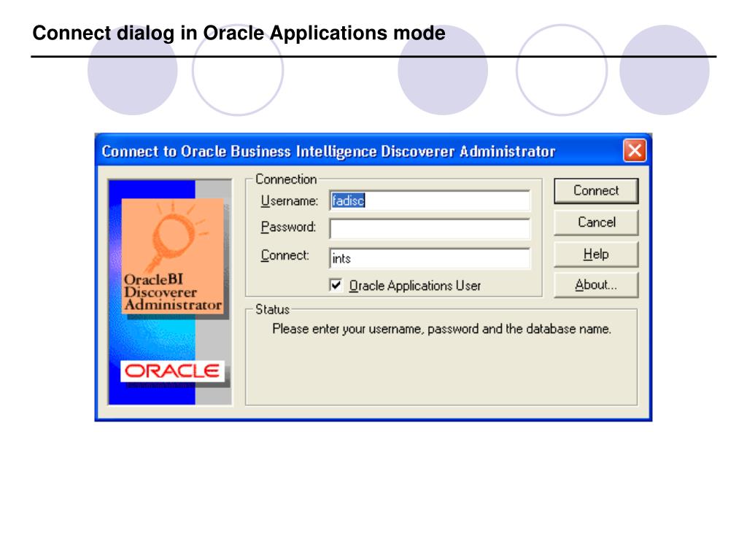Click the 'Password:' label
Image resolution: width=747 pixels, height=560 pixels.
point(288,227)
